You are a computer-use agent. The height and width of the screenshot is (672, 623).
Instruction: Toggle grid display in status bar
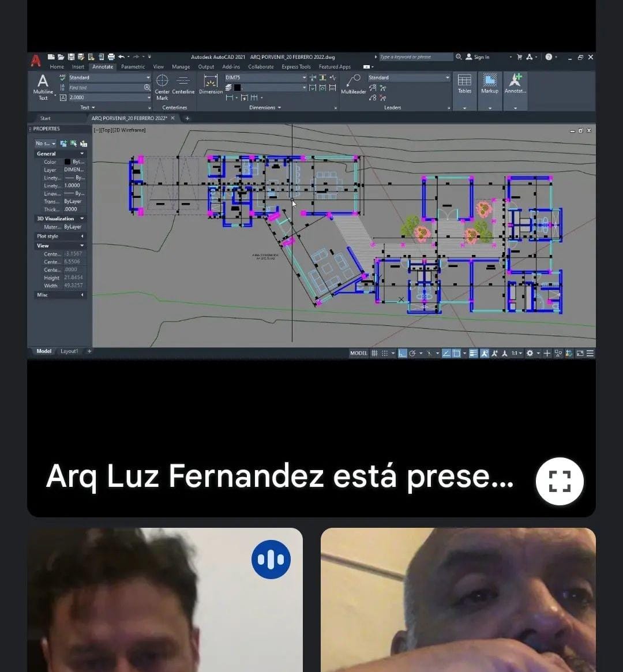(374, 353)
